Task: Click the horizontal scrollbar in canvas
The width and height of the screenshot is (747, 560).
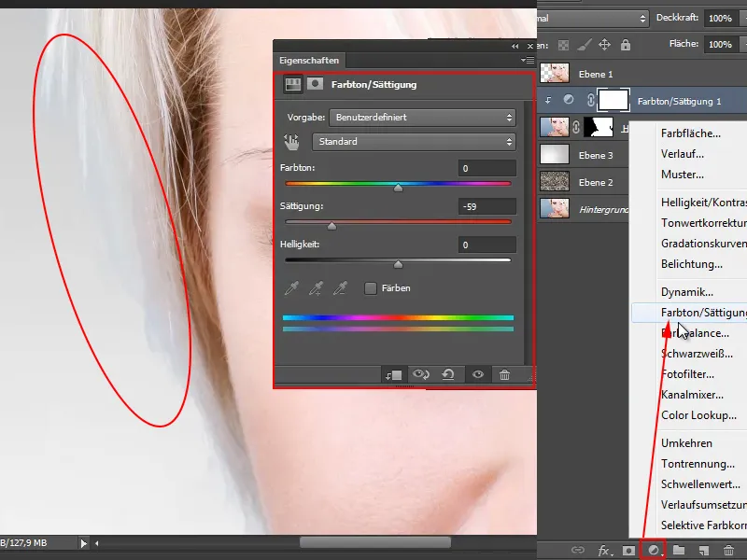Action: 375,543
